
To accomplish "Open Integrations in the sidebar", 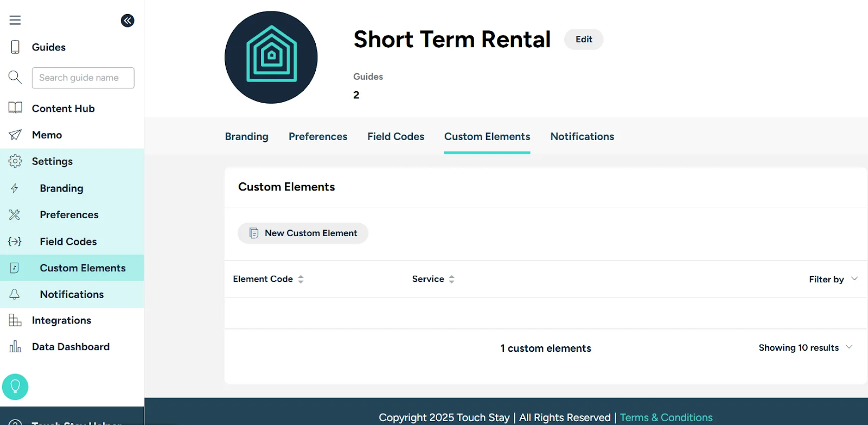I will click(62, 320).
